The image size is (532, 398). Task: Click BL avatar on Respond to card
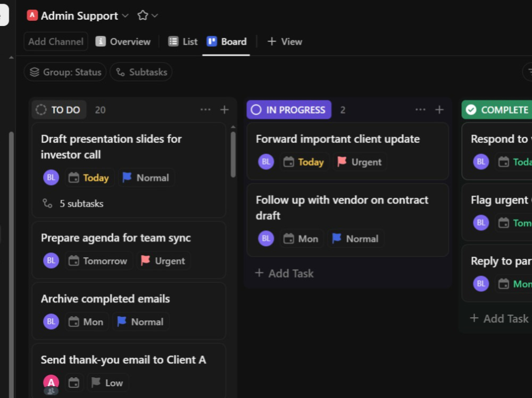[481, 162]
